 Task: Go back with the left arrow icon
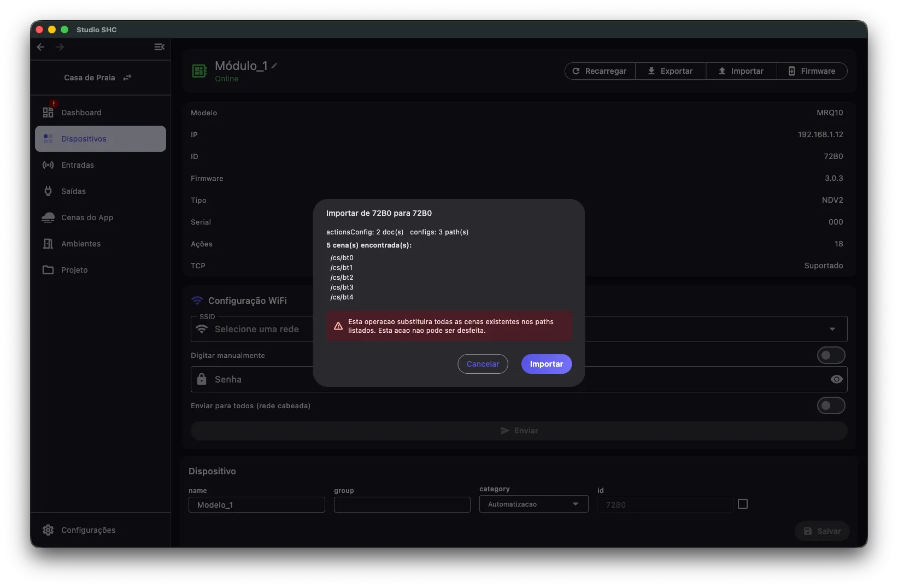(40, 47)
